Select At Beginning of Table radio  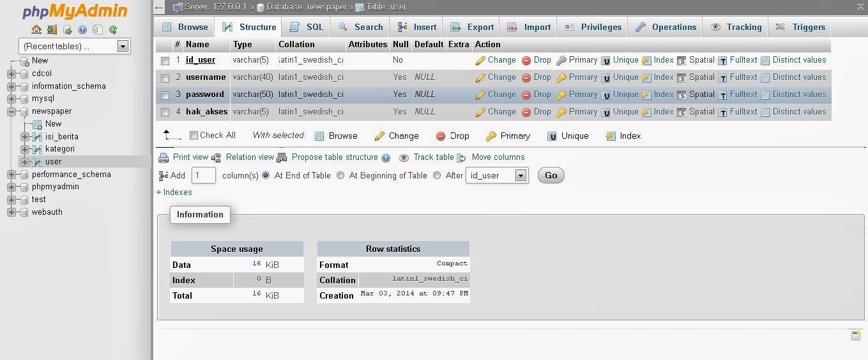coord(340,175)
